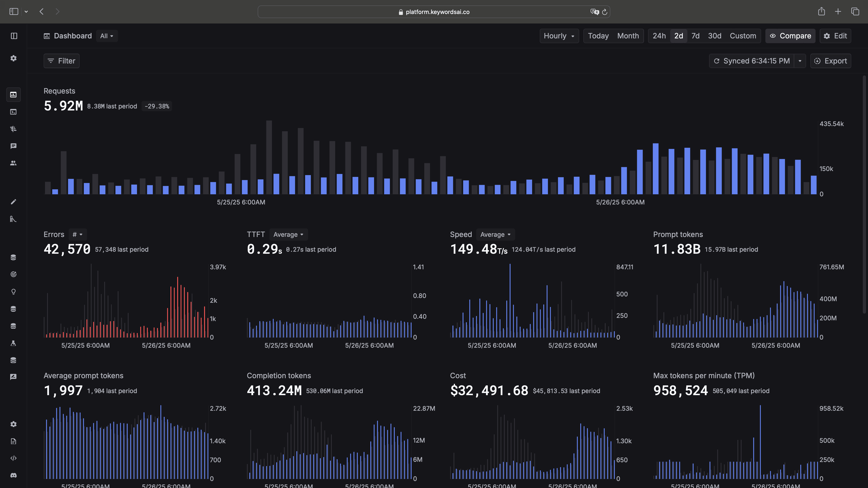Select the Month range tab
The height and width of the screenshot is (488, 868).
(x=628, y=36)
